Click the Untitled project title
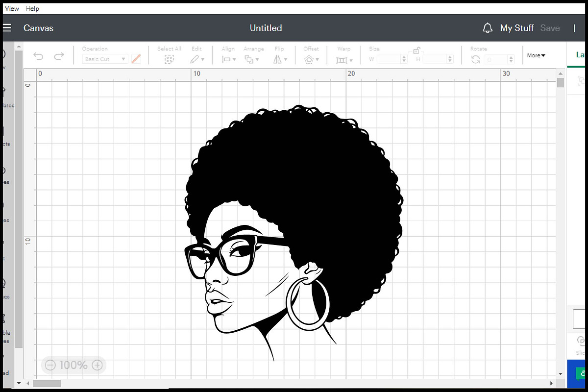The width and height of the screenshot is (588, 392). click(x=266, y=28)
